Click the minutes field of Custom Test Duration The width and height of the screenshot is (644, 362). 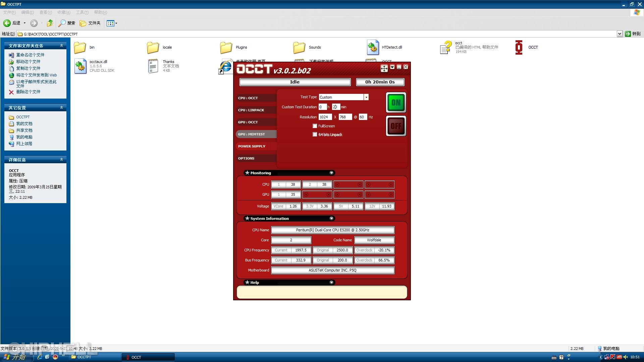[336, 107]
